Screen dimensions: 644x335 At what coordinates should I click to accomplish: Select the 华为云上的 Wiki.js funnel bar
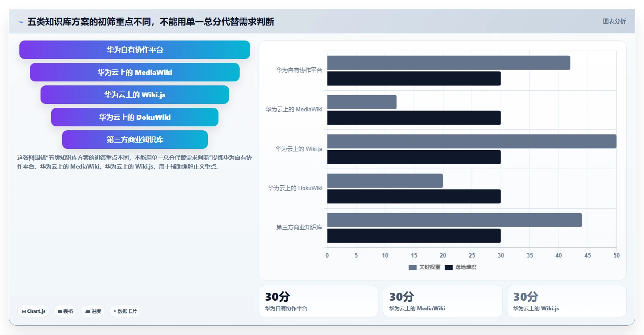[x=135, y=95]
